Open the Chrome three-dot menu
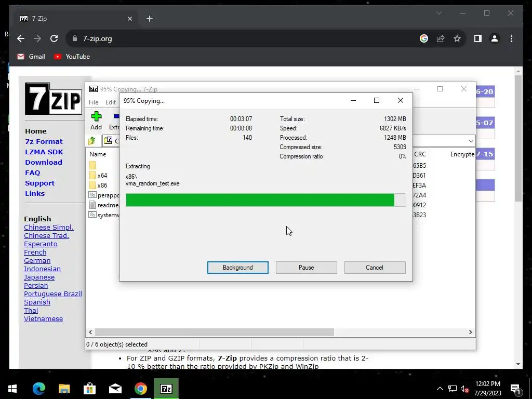The height and width of the screenshot is (399, 532). [511, 38]
